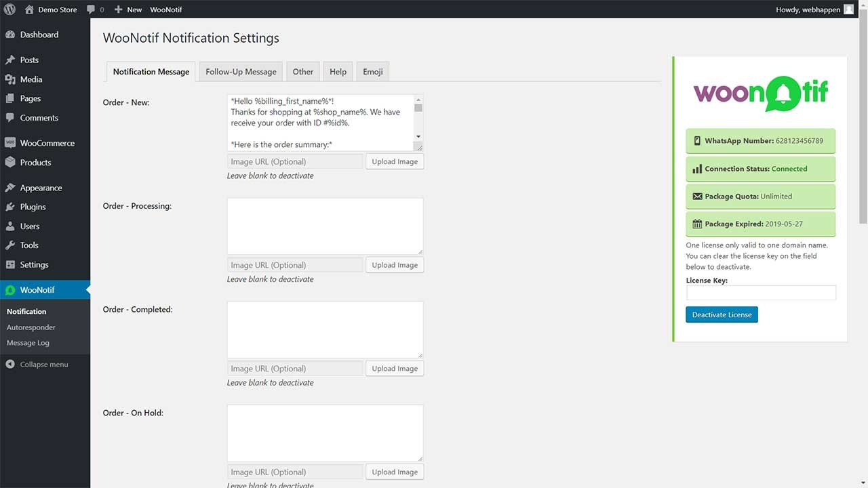Image resolution: width=868 pixels, height=488 pixels.
Task: Focus the Order - On Hold message textarea
Action: [x=325, y=433]
